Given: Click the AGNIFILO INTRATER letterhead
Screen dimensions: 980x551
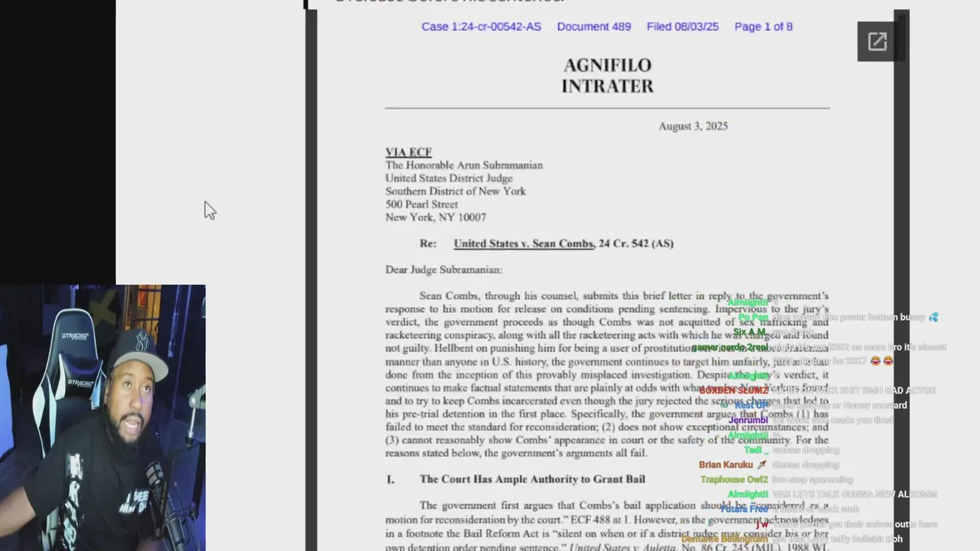Looking at the screenshot, I should (607, 76).
